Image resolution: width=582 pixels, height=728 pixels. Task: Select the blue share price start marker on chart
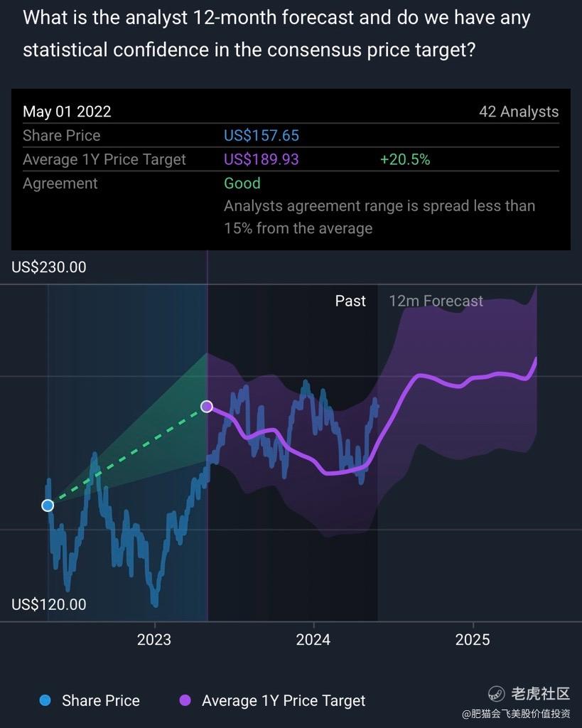pos(48,505)
